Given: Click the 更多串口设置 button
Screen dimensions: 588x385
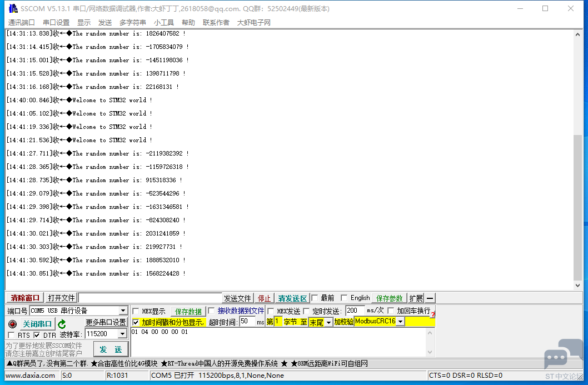Looking at the screenshot, I should click(106, 322).
